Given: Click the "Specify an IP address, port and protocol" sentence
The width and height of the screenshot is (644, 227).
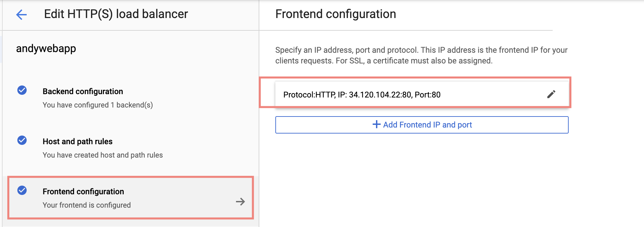Looking at the screenshot, I should tap(347, 50).
